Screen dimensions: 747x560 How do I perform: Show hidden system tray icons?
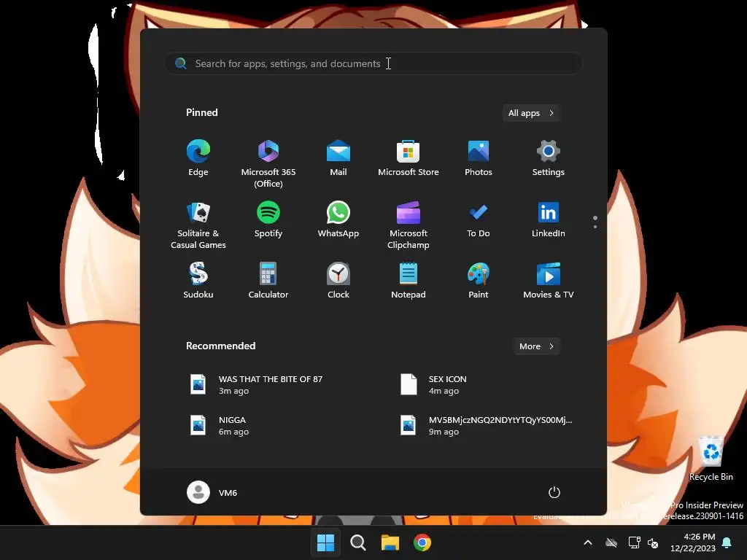click(588, 542)
